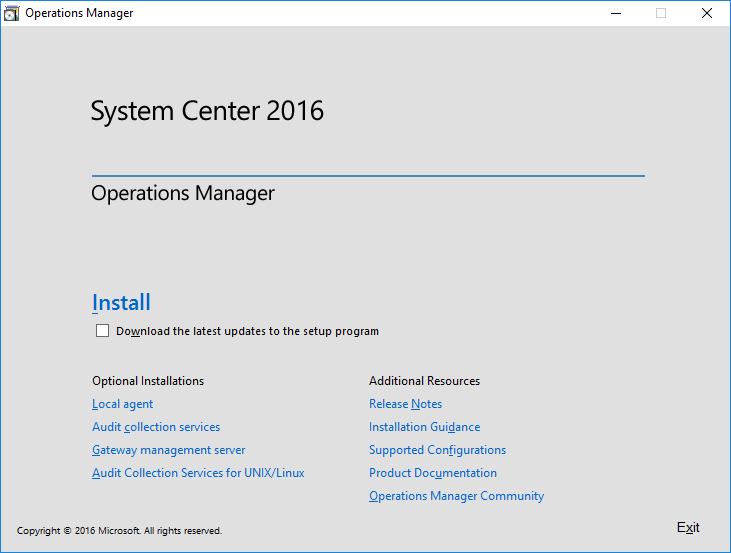The height and width of the screenshot is (553, 731).
Task: Click the Exit button
Action: click(x=688, y=527)
